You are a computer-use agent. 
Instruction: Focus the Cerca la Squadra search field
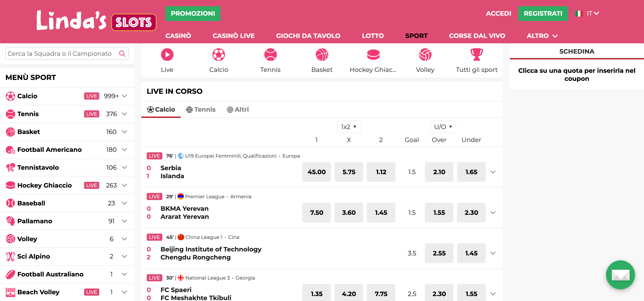67,54
